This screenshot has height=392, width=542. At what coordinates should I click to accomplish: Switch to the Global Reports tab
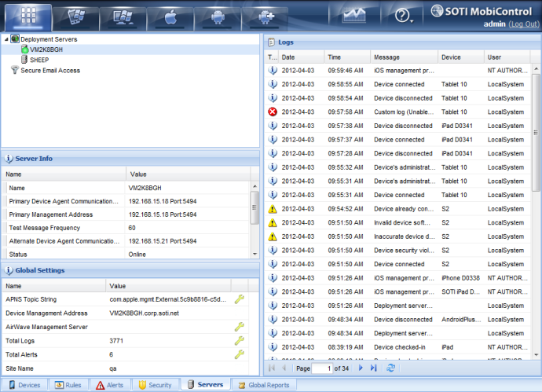coord(264,385)
